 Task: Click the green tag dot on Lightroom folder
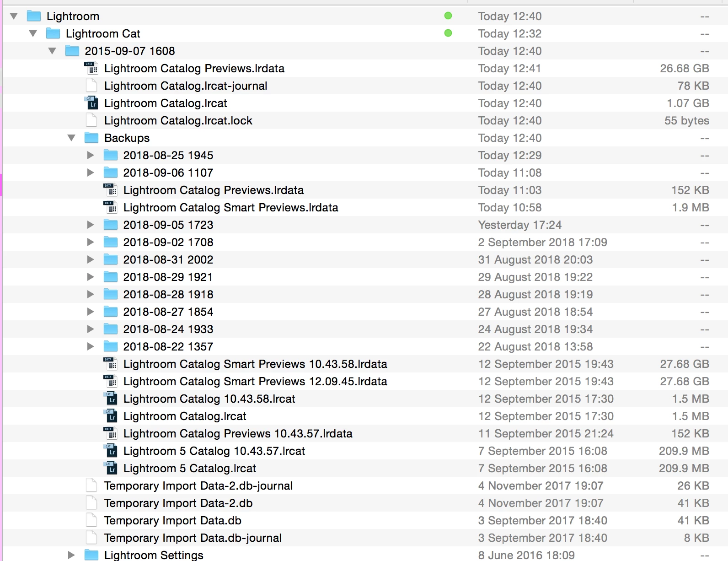coord(448,16)
